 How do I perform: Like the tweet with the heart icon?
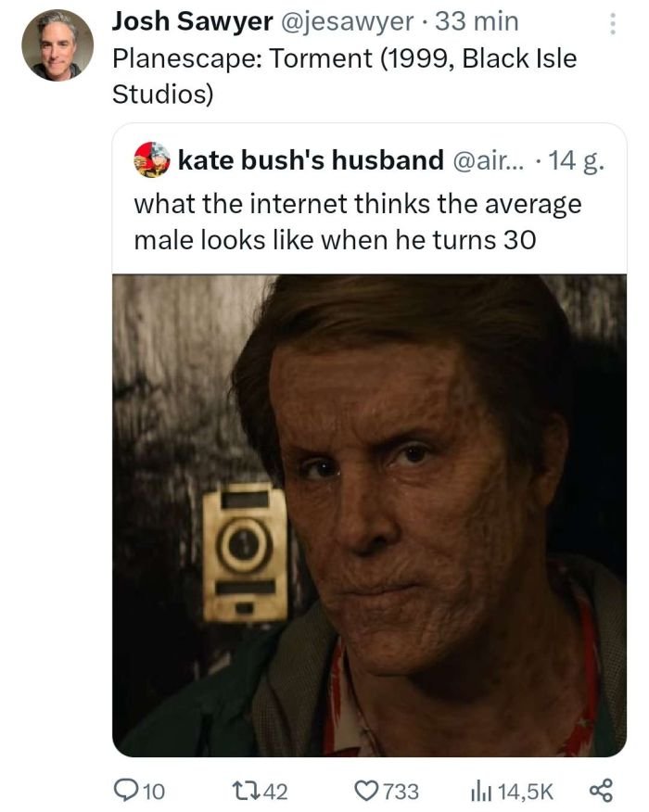coord(368,790)
